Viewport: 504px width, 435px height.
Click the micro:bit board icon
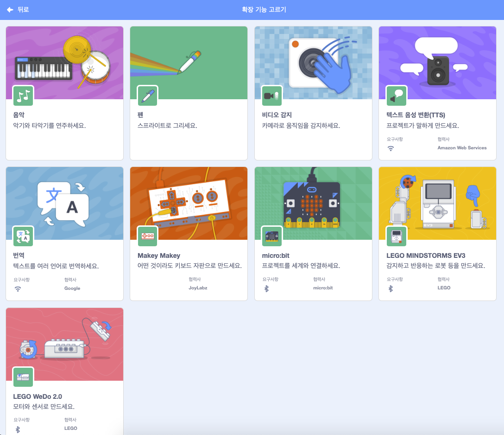[x=272, y=236]
